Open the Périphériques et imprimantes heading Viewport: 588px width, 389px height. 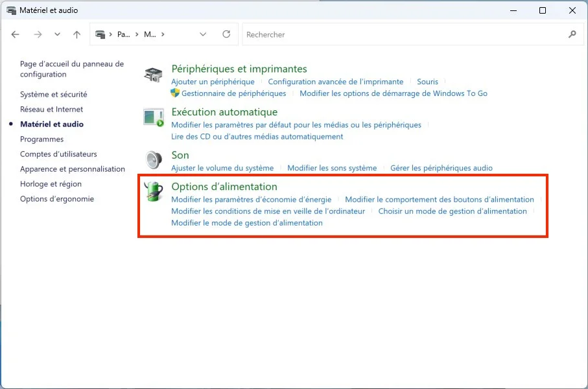(x=239, y=69)
